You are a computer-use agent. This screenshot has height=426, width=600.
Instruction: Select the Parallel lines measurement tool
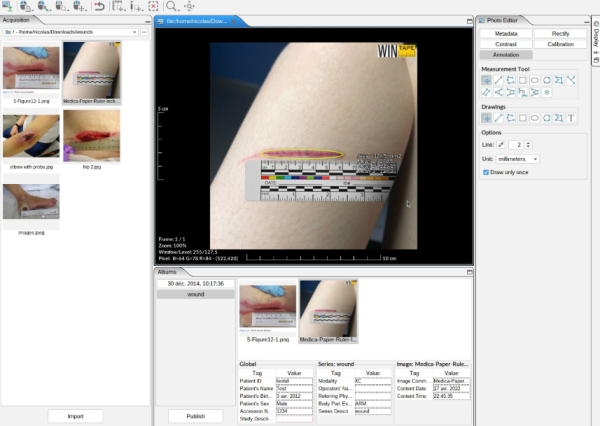pyautogui.click(x=486, y=92)
